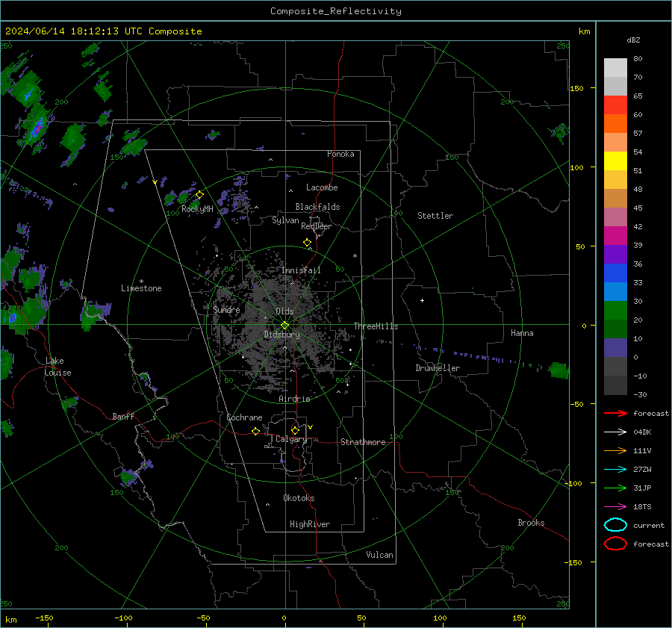Click the yellow diamond marker below RedDeer
The image size is (672, 628).
(308, 243)
